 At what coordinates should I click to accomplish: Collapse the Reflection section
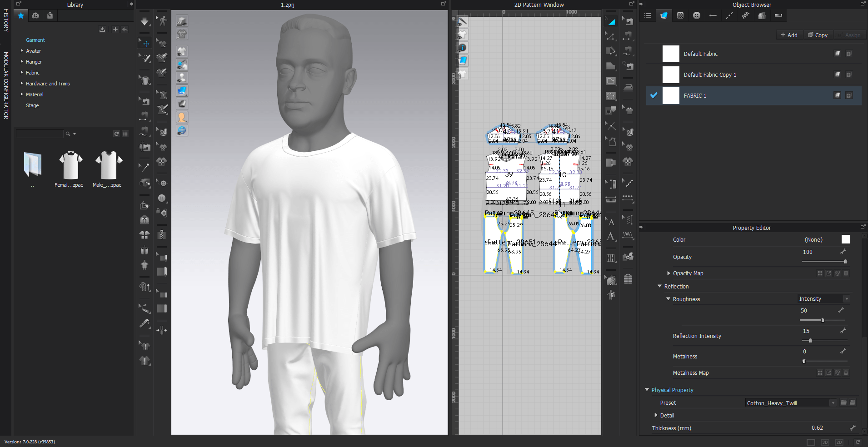(660, 286)
